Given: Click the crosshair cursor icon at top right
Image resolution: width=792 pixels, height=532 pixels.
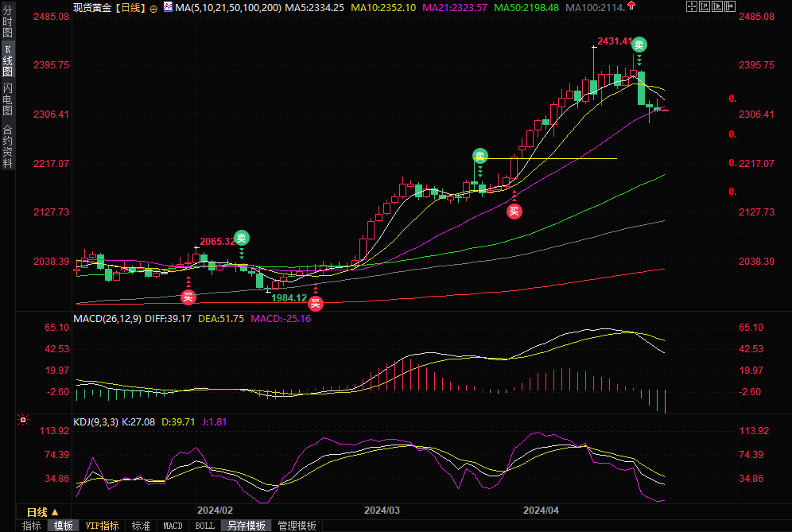Looking at the screenshot, I should [x=692, y=7].
